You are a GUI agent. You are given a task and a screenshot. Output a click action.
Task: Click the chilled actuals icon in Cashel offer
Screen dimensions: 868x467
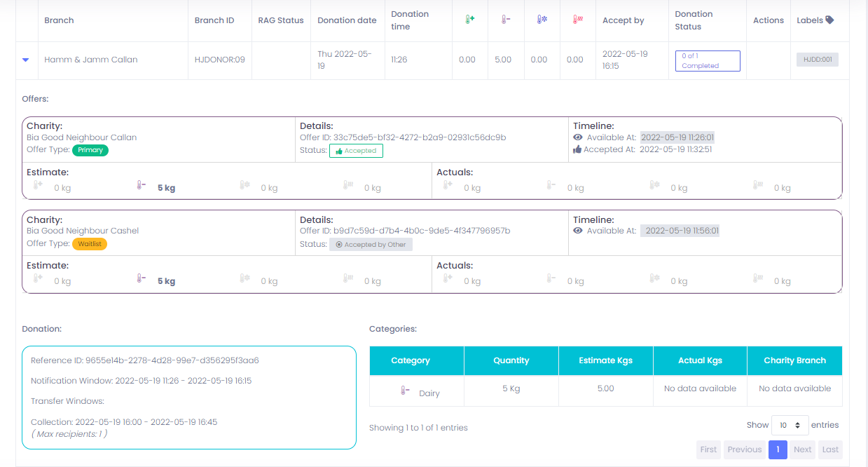click(x=551, y=278)
